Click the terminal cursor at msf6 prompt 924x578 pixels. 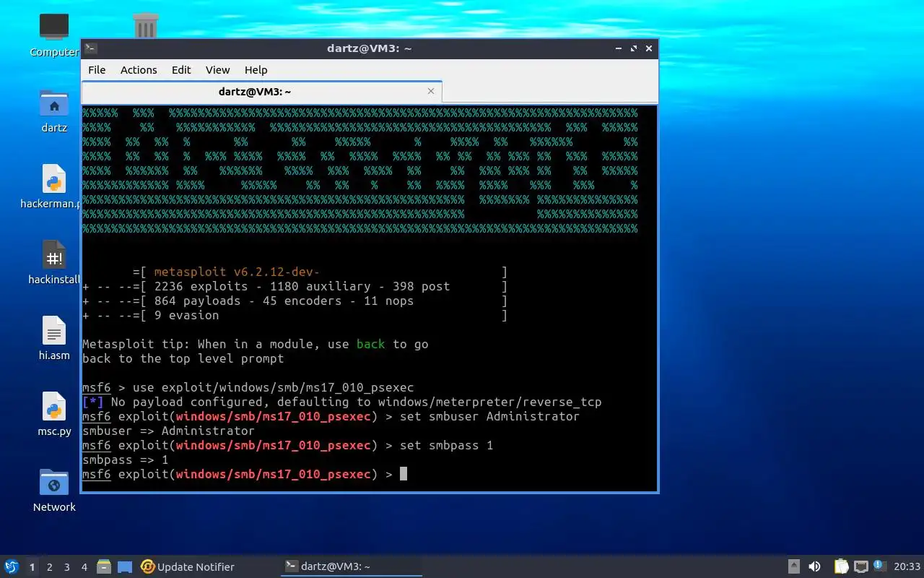click(404, 474)
